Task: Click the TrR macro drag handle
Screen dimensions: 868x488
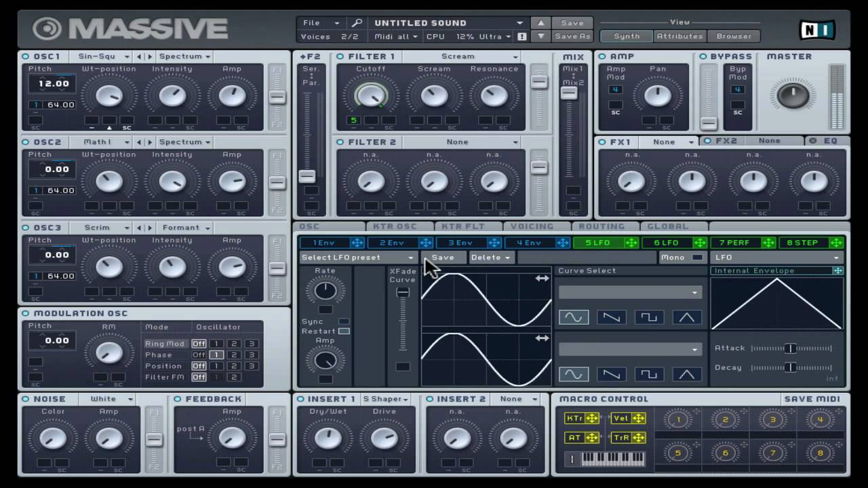Action: [x=638, y=438]
